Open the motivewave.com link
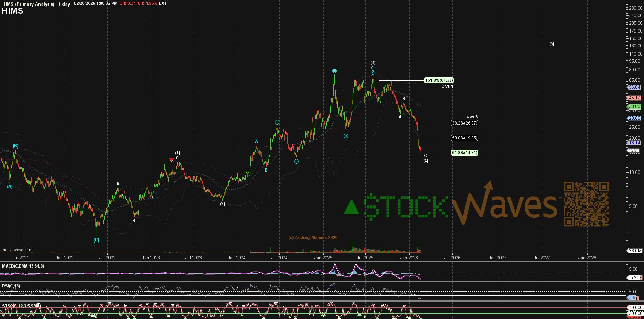 (17, 250)
